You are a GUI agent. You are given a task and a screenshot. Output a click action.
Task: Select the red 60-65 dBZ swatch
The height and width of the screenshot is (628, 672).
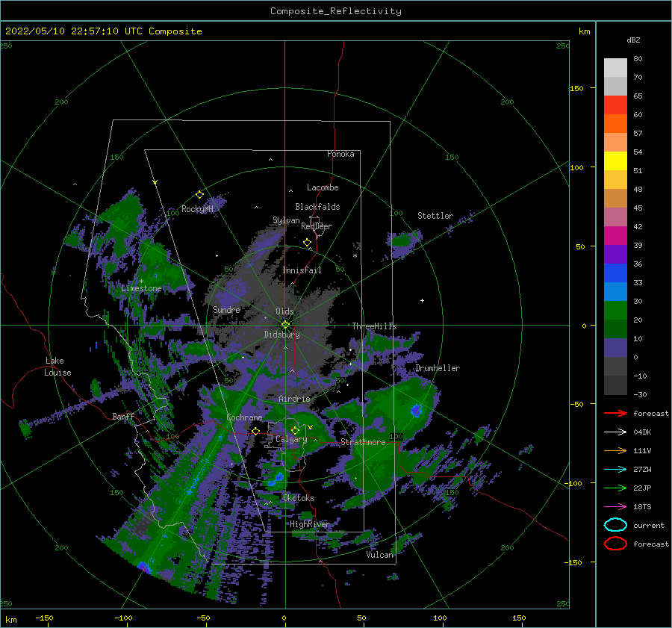[x=615, y=105]
